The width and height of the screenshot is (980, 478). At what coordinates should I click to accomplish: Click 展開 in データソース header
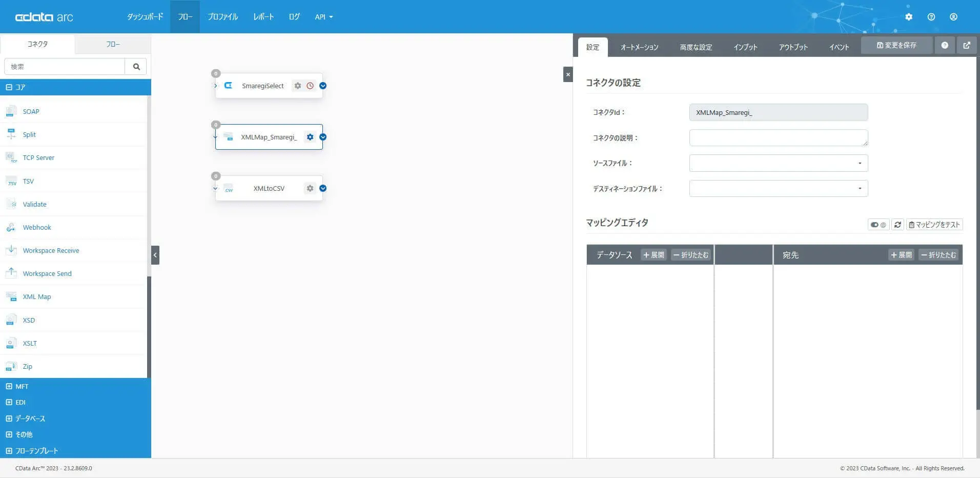point(654,255)
